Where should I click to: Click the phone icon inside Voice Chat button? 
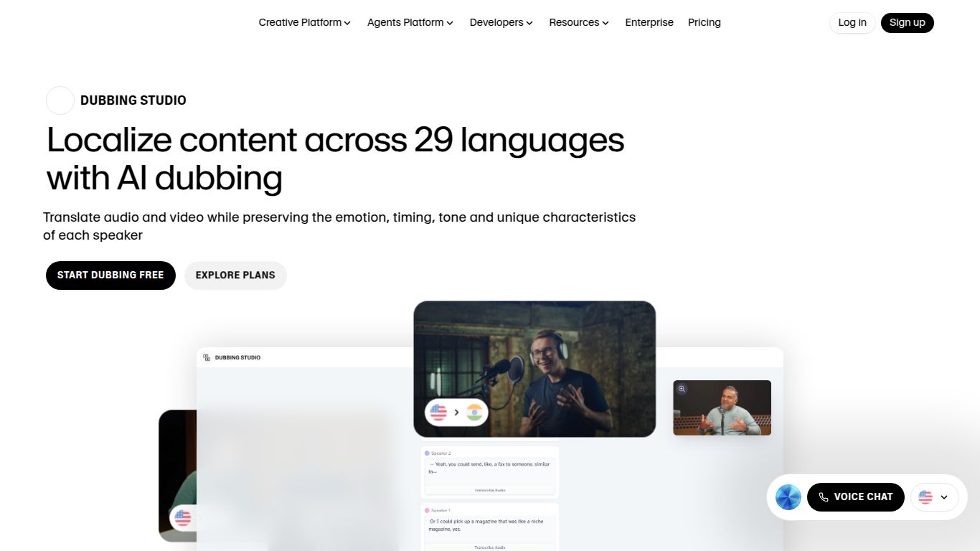click(x=823, y=496)
